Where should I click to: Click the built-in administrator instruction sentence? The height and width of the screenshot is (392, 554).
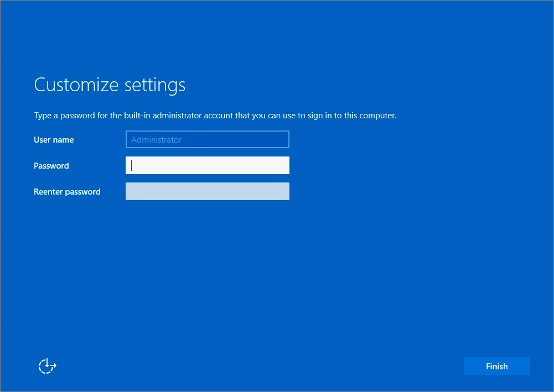(x=215, y=116)
